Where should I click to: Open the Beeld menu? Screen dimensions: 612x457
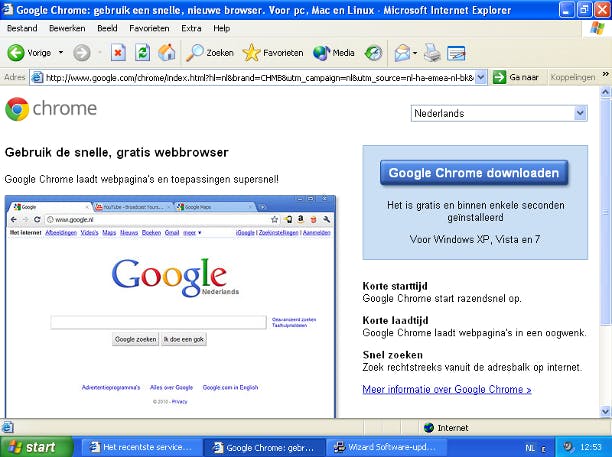click(x=107, y=28)
